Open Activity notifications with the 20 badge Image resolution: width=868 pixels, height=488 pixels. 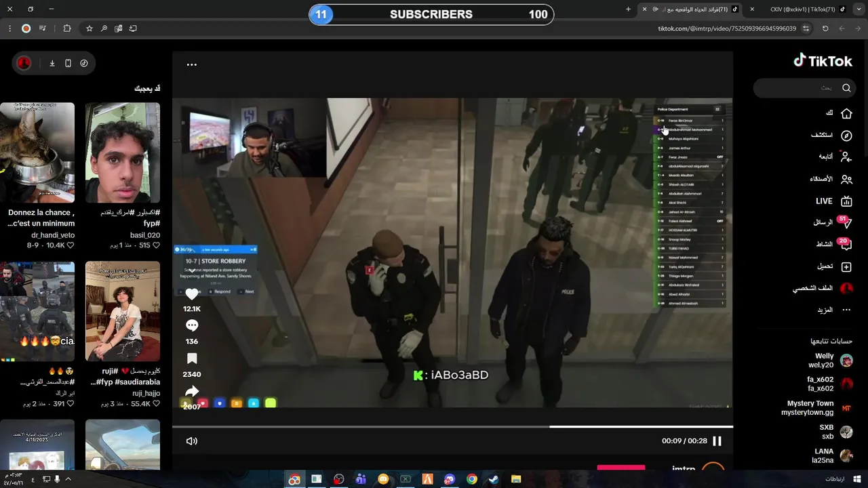(x=845, y=244)
